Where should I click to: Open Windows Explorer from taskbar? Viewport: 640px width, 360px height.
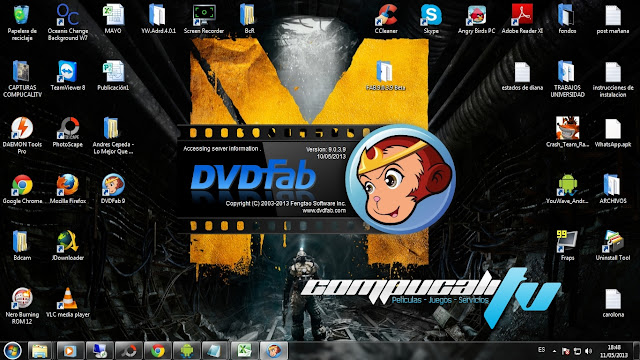click(40, 351)
